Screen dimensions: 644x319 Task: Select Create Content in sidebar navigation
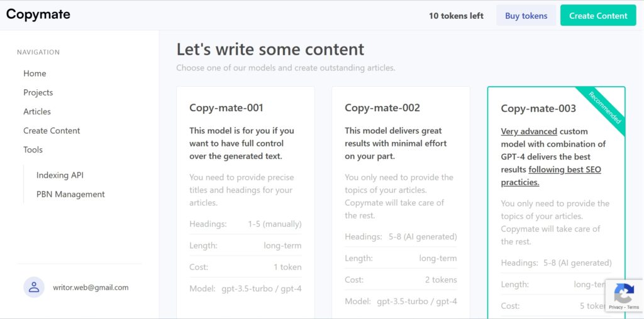[52, 131]
